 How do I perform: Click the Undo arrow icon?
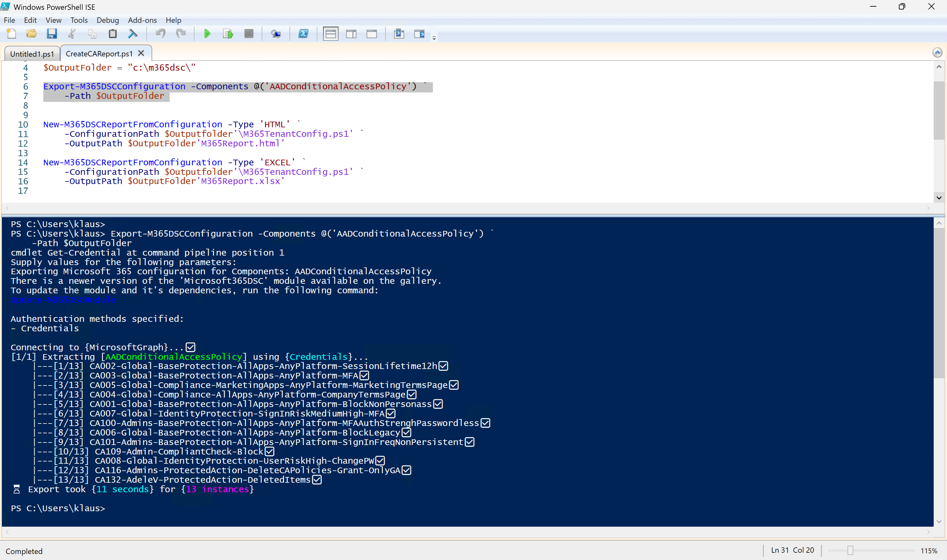pos(161,34)
